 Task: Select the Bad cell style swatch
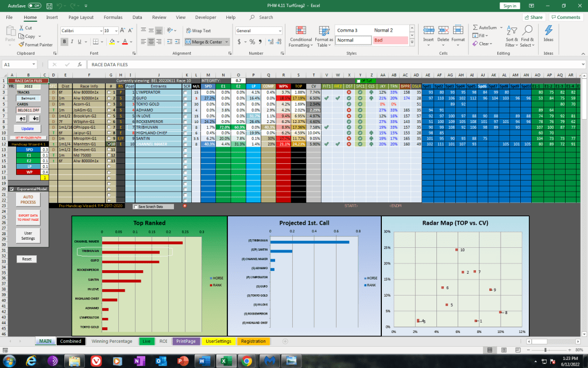point(388,40)
